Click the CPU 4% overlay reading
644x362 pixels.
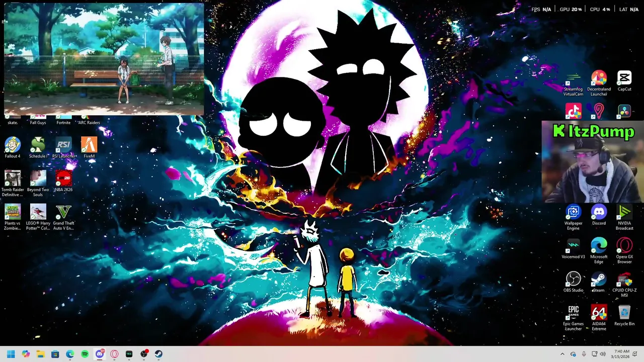point(600,10)
